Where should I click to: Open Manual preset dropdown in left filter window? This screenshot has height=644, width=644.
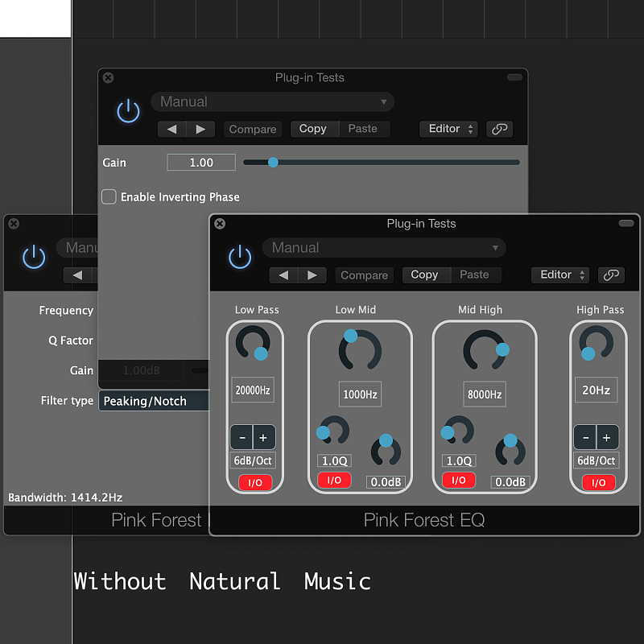click(77, 248)
